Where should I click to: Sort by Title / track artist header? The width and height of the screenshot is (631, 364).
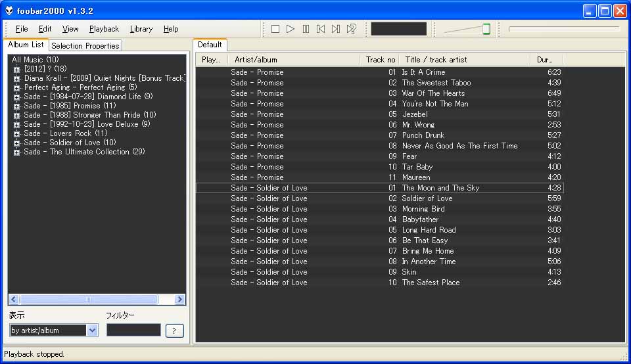[x=465, y=60]
